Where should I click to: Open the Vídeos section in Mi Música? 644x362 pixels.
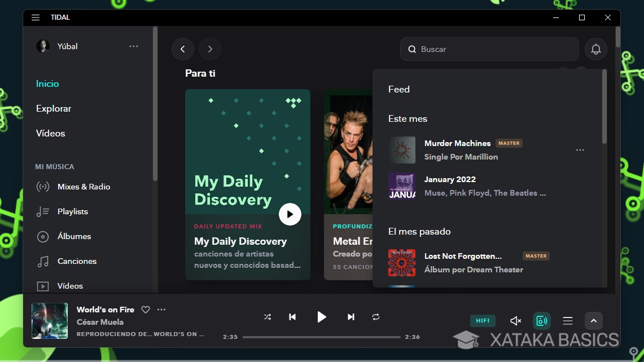[69, 286]
